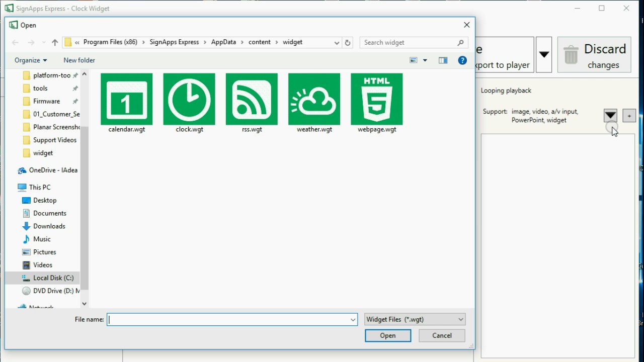Click Export to player in SignApps window
Image resolution: width=644 pixels, height=362 pixels.
point(504,55)
